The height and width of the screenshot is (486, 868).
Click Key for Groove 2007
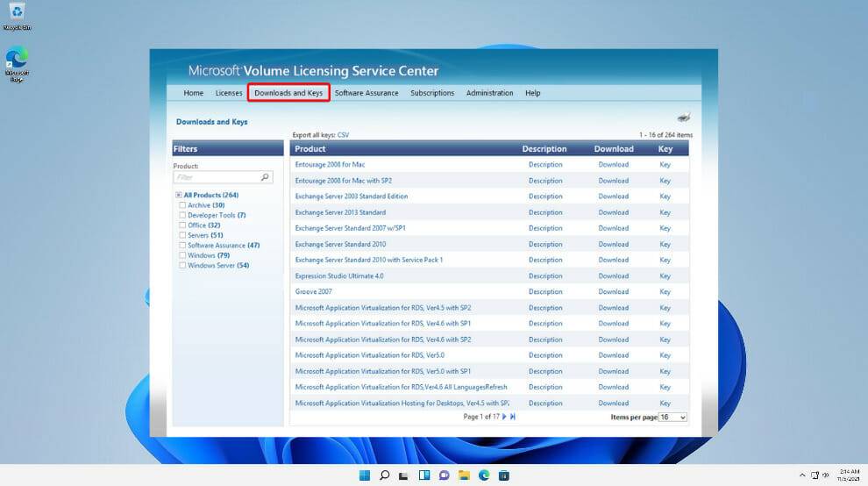(x=665, y=291)
